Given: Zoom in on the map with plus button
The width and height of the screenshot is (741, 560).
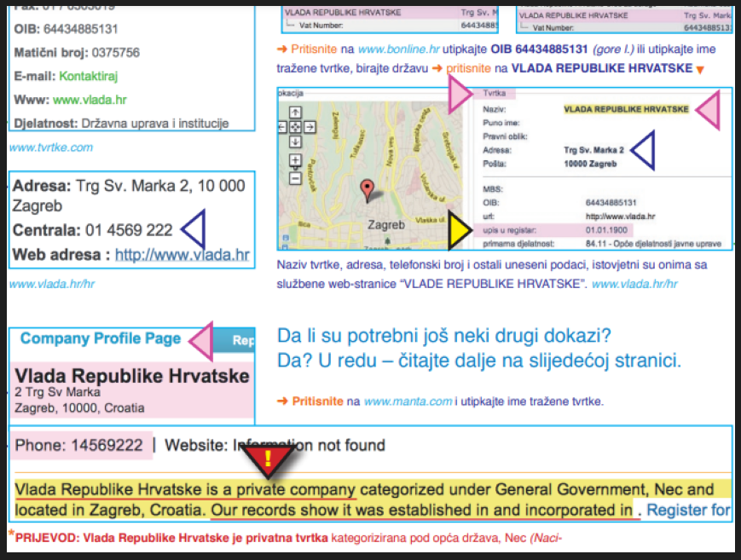Looking at the screenshot, I should [295, 160].
